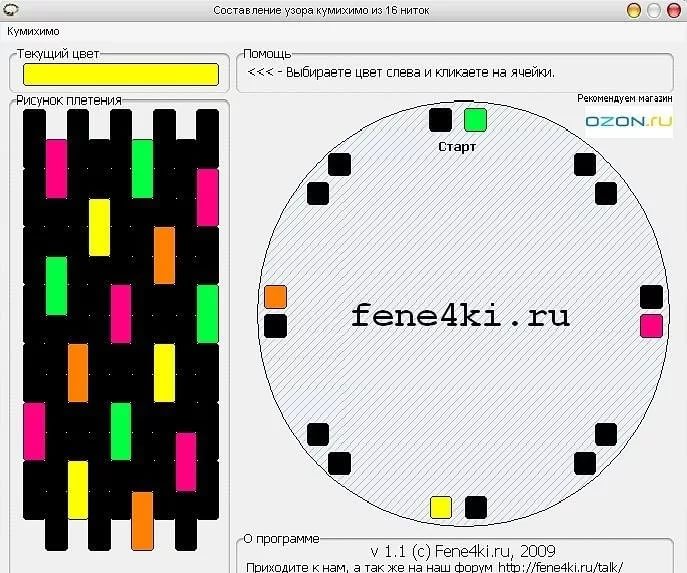Click the topmost pink cell in the weave pattern
The width and height of the screenshot is (687, 573).
coord(57,169)
